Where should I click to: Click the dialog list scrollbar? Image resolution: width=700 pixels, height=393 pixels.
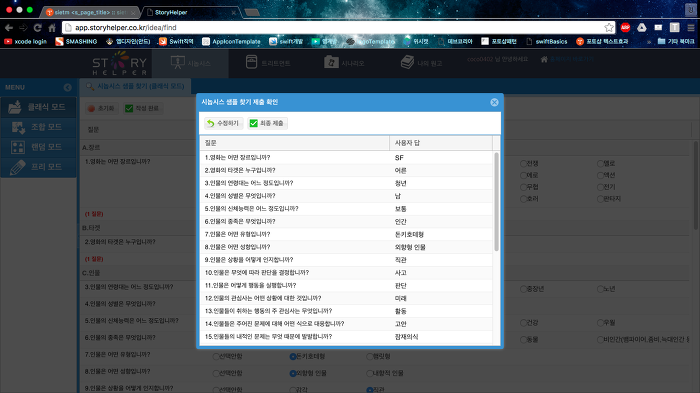[496, 202]
